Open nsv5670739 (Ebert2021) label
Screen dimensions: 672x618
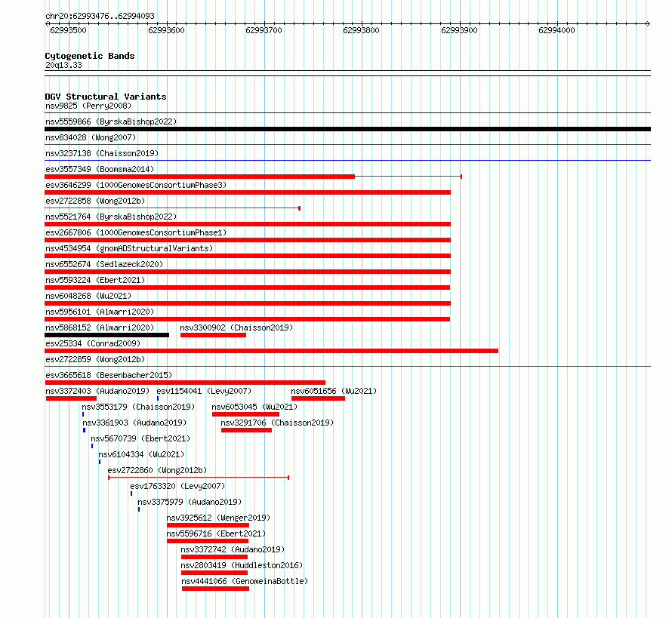pos(140,438)
